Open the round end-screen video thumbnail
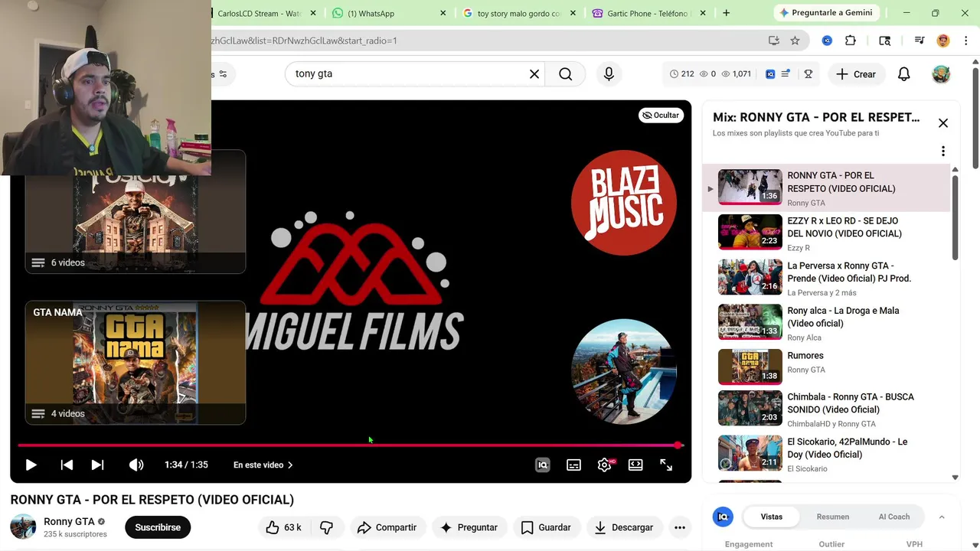This screenshot has width=980, height=551. tap(624, 372)
